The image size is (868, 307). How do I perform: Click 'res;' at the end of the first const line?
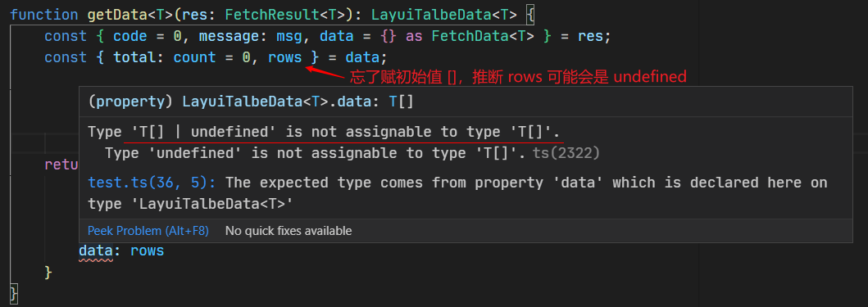click(x=594, y=37)
